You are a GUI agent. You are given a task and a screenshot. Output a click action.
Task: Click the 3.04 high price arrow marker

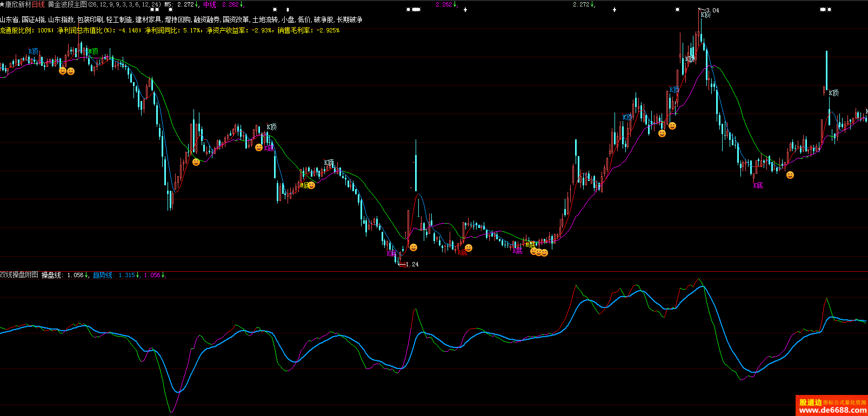[709, 10]
